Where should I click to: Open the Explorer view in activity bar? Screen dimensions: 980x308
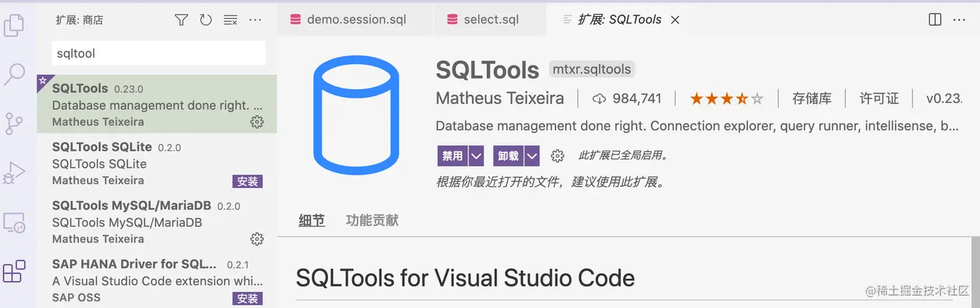coord(14,25)
